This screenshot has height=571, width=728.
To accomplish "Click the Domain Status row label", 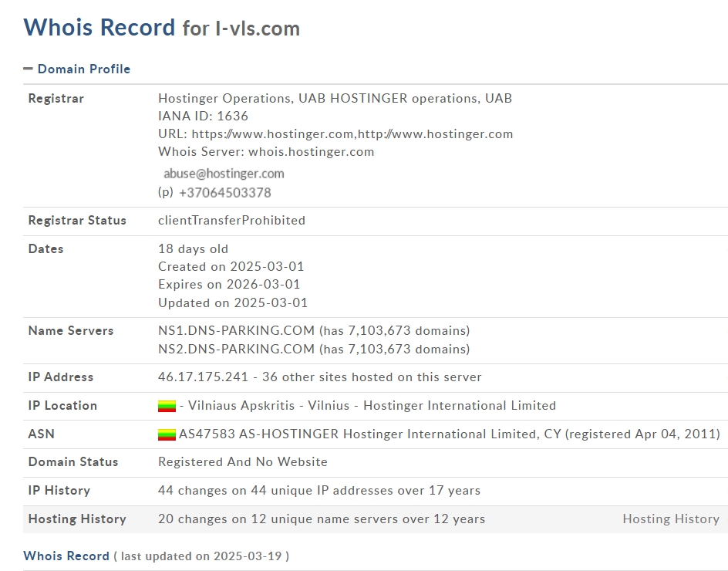I will 73,462.
